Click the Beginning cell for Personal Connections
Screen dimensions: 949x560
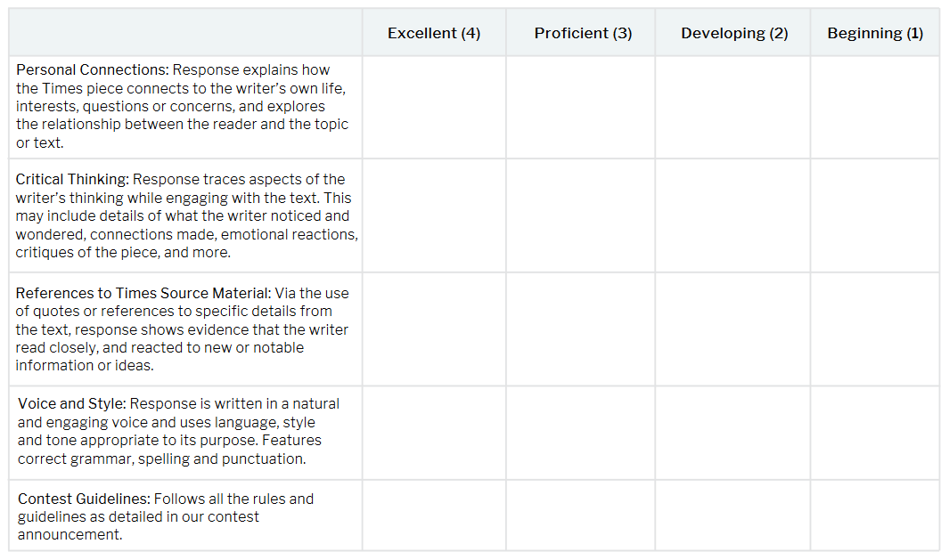click(x=875, y=108)
